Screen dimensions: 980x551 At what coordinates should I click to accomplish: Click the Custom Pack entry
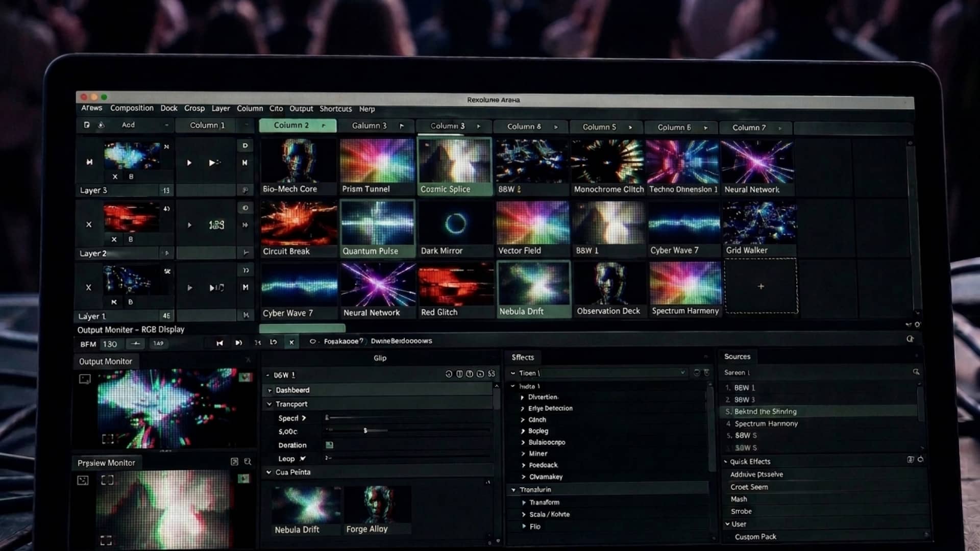(x=755, y=537)
